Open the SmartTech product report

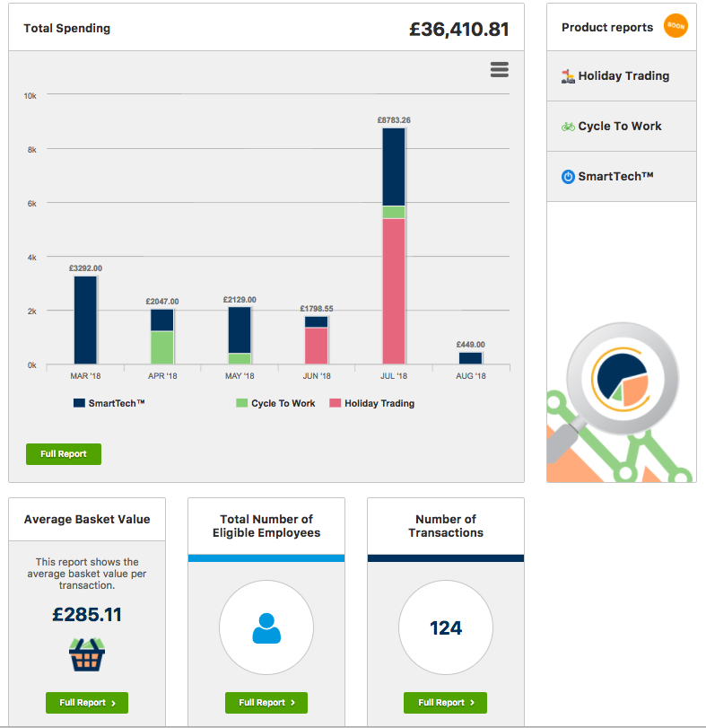click(x=622, y=177)
